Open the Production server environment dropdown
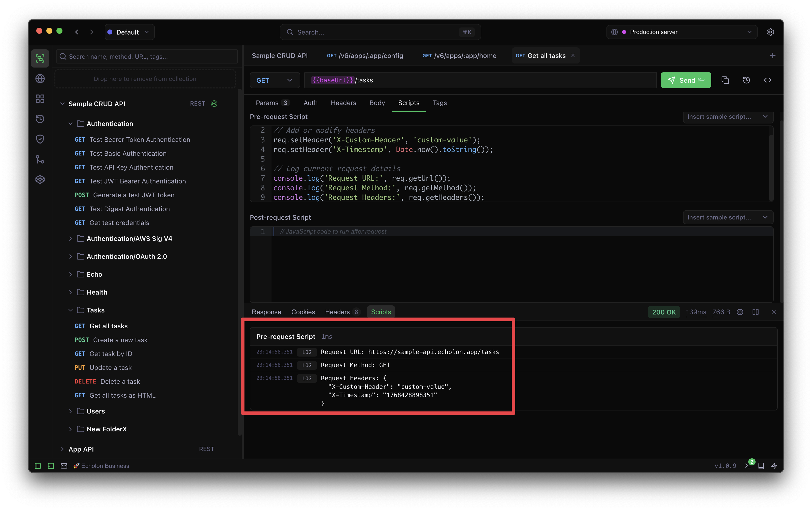The height and width of the screenshot is (510, 812). pos(681,32)
